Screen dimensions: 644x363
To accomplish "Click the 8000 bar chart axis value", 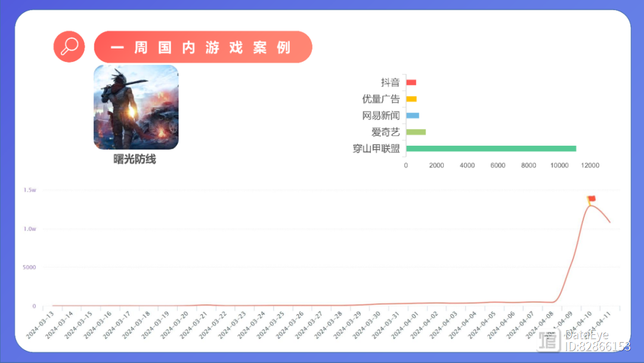I will point(528,165).
